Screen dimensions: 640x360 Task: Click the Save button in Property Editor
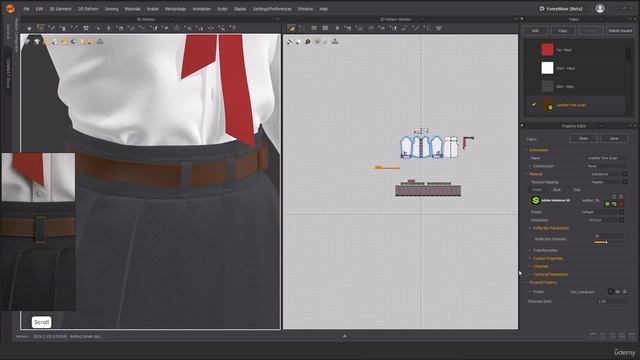[614, 138]
